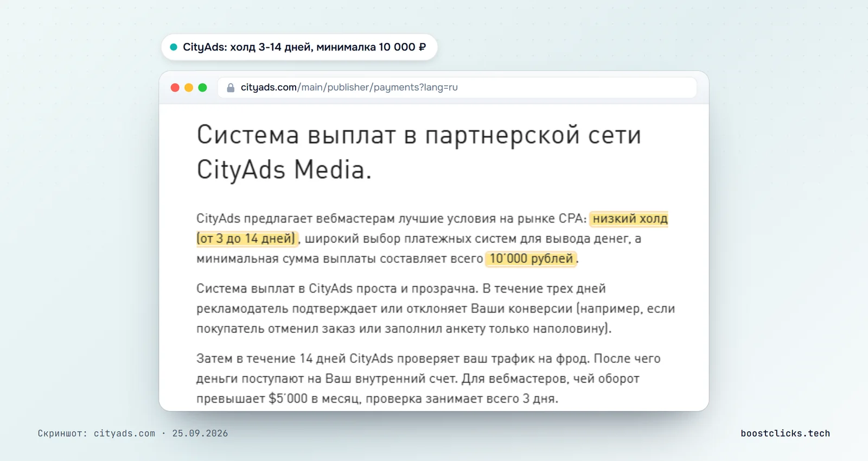
Task: Click 'минимальная сумма выплаты составляет всего'
Action: [340, 258]
